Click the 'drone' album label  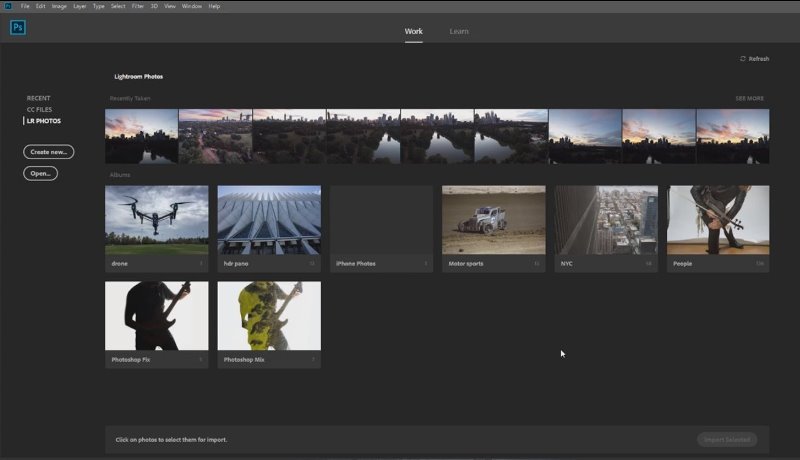pos(119,264)
